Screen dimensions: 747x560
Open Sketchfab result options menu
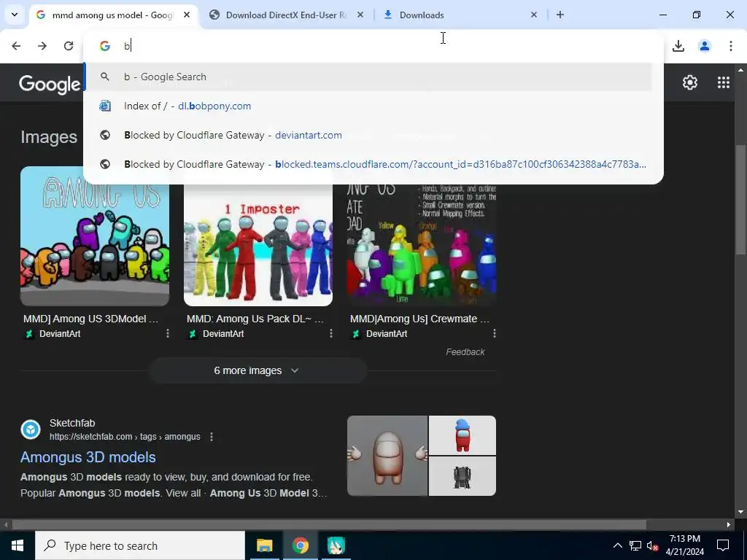coord(212,437)
